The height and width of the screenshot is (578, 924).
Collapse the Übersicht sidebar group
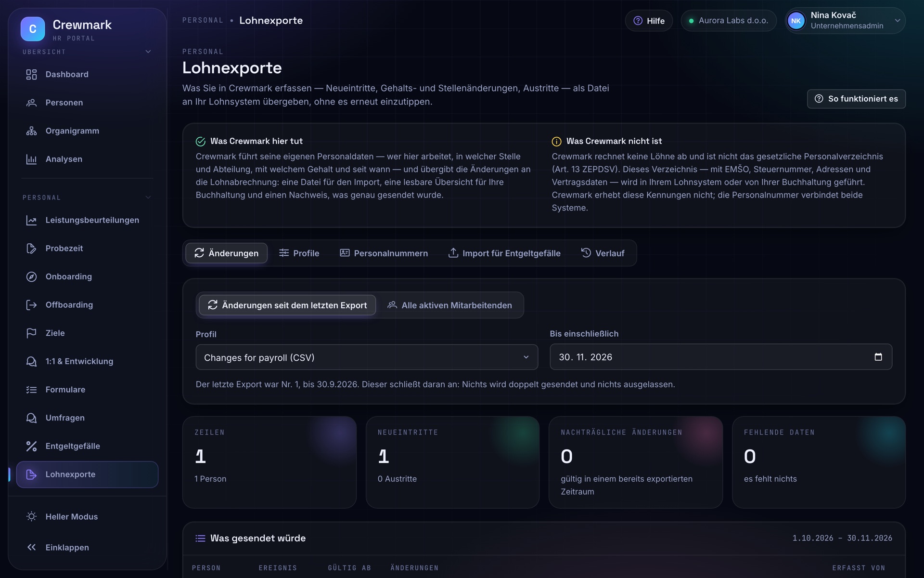point(148,52)
